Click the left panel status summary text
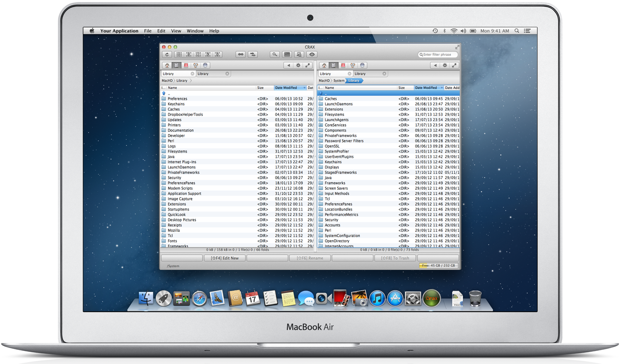624x364 pixels. pyautogui.click(x=237, y=250)
